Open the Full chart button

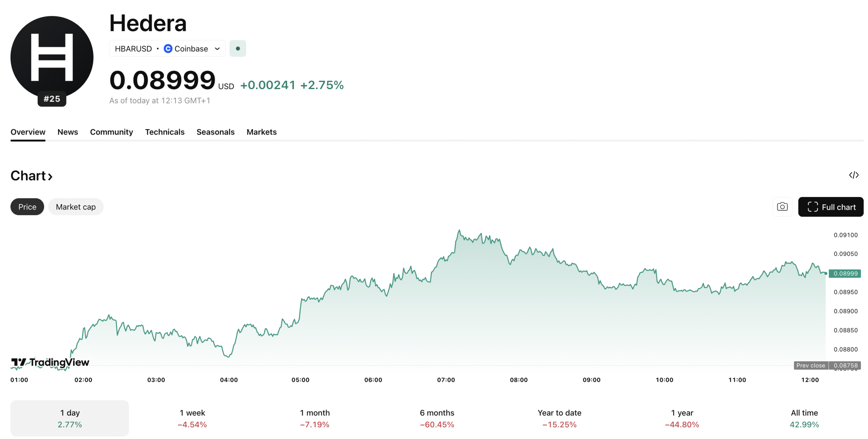pos(830,207)
